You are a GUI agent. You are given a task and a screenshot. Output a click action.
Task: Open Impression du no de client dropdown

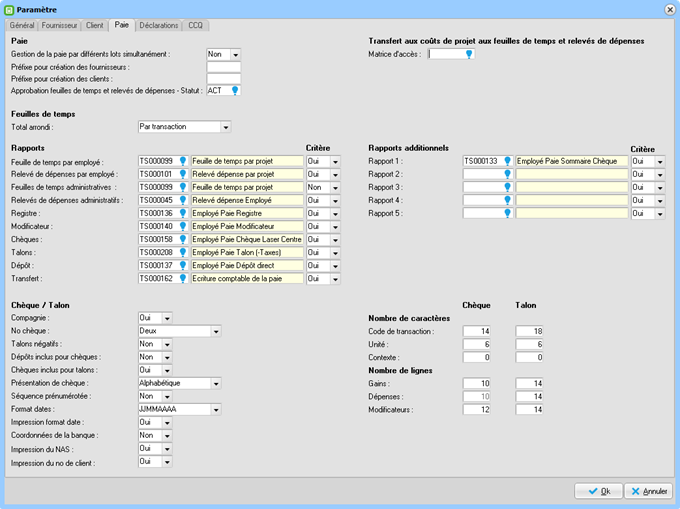point(167,462)
